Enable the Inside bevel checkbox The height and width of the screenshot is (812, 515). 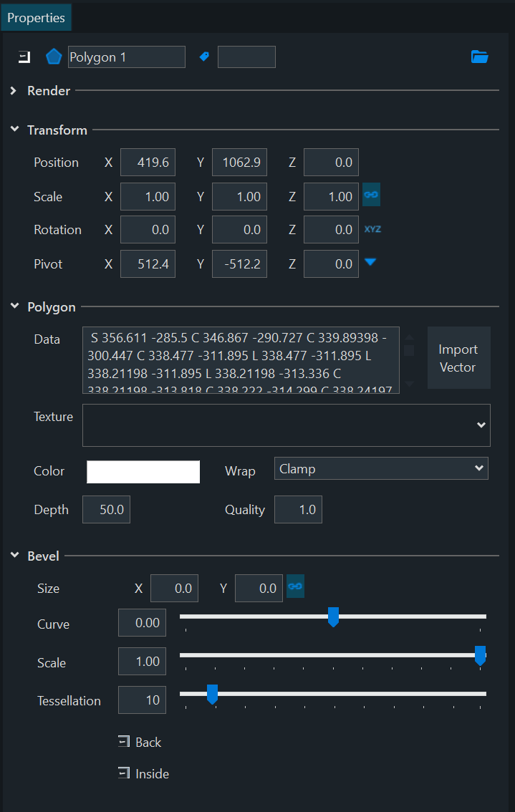tap(125, 773)
